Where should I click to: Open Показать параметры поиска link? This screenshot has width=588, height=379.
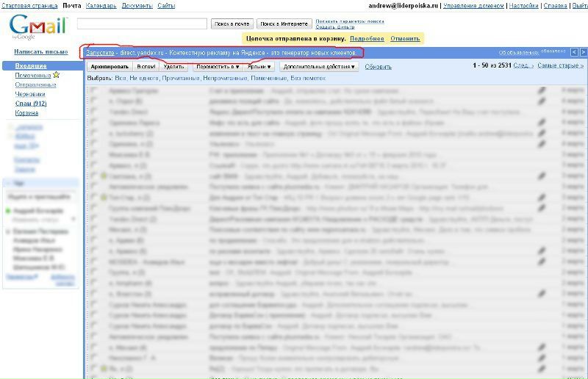click(x=350, y=21)
